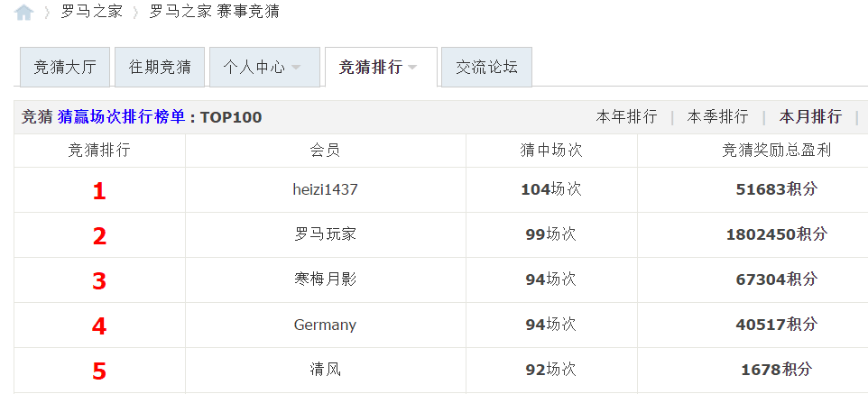The image size is (868, 394).
Task: Open member 寒梅月影
Action: coord(325,279)
